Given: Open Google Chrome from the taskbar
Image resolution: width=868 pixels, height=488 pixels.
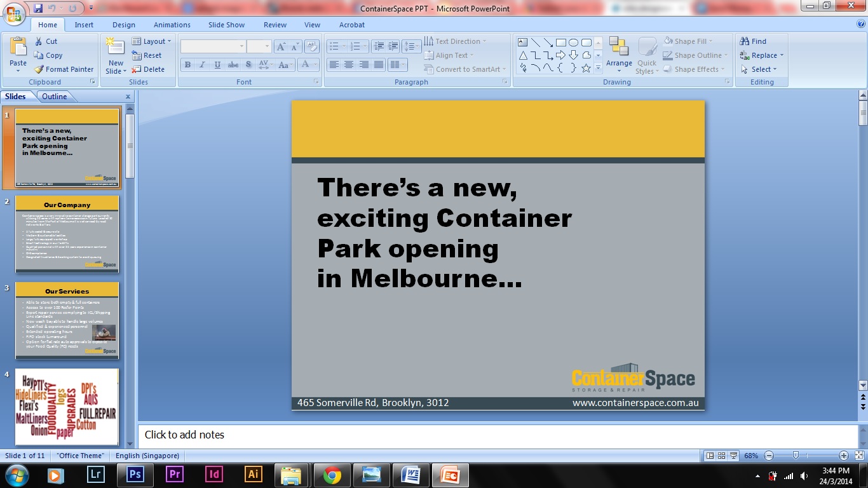Looking at the screenshot, I should pos(332,474).
